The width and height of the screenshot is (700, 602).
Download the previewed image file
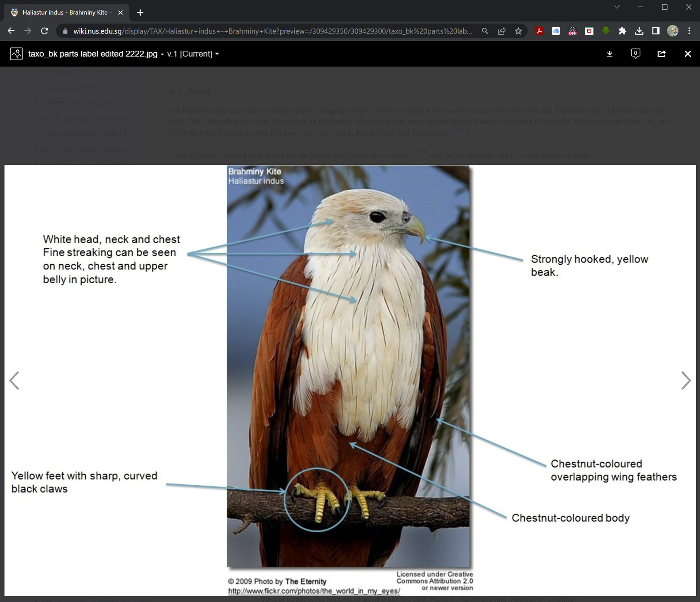(609, 54)
